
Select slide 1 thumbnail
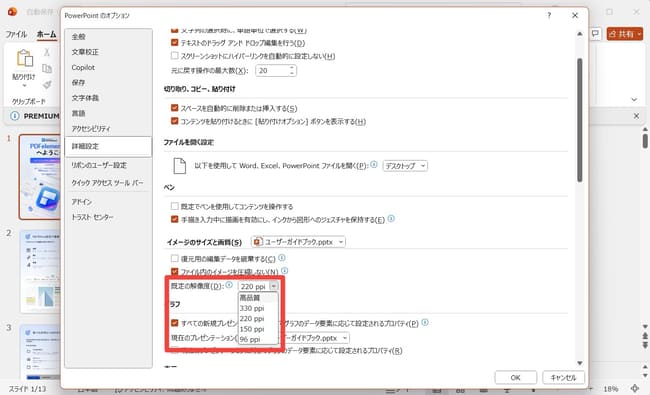click(x=40, y=177)
